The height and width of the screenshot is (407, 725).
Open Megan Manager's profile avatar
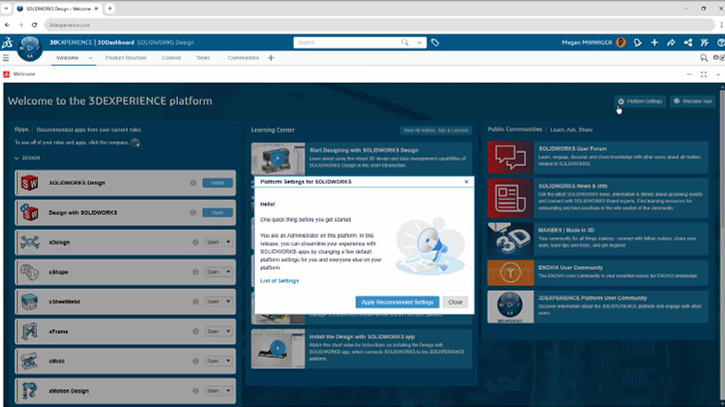(621, 43)
